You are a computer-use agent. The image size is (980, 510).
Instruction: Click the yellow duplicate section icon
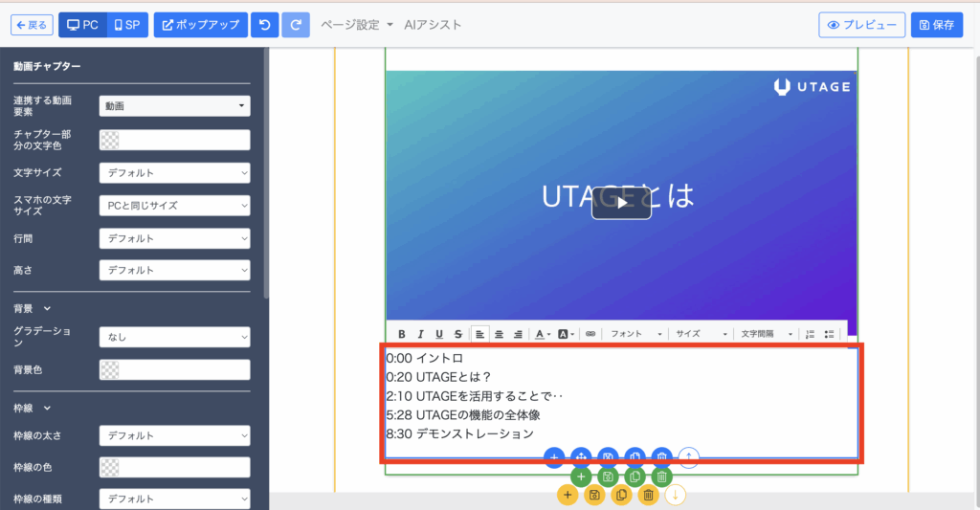coord(621,496)
